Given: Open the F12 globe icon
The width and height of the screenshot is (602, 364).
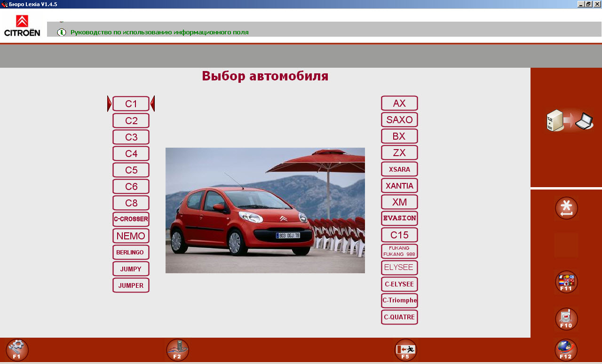Looking at the screenshot, I should click(x=566, y=349).
